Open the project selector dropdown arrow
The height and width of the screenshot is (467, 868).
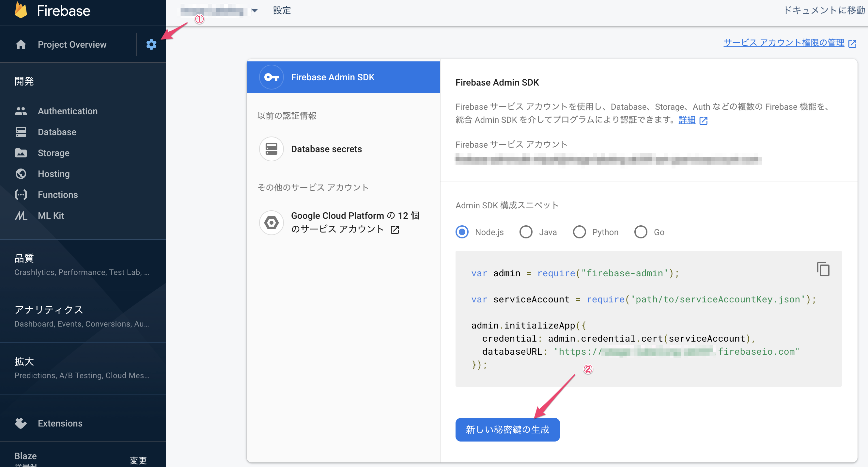(x=255, y=11)
